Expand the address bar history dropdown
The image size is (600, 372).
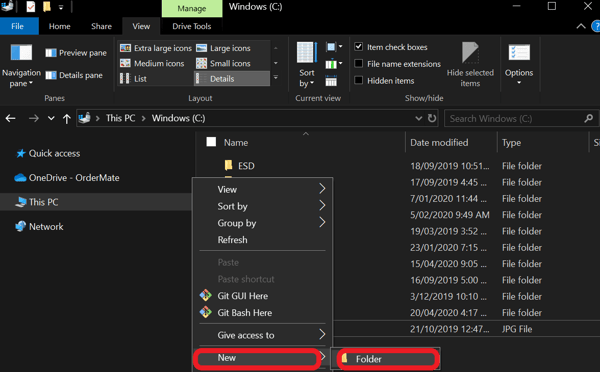(x=419, y=118)
